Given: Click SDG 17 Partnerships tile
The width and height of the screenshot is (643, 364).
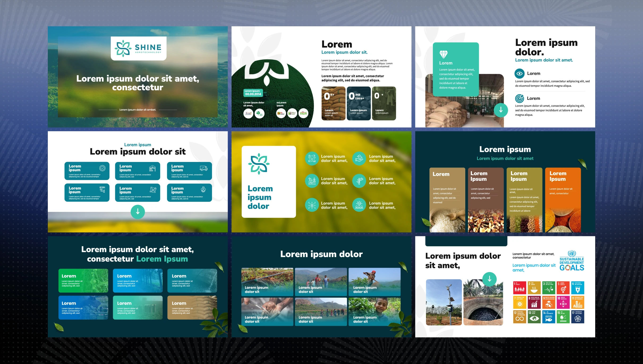Looking at the screenshot, I should tap(578, 317).
